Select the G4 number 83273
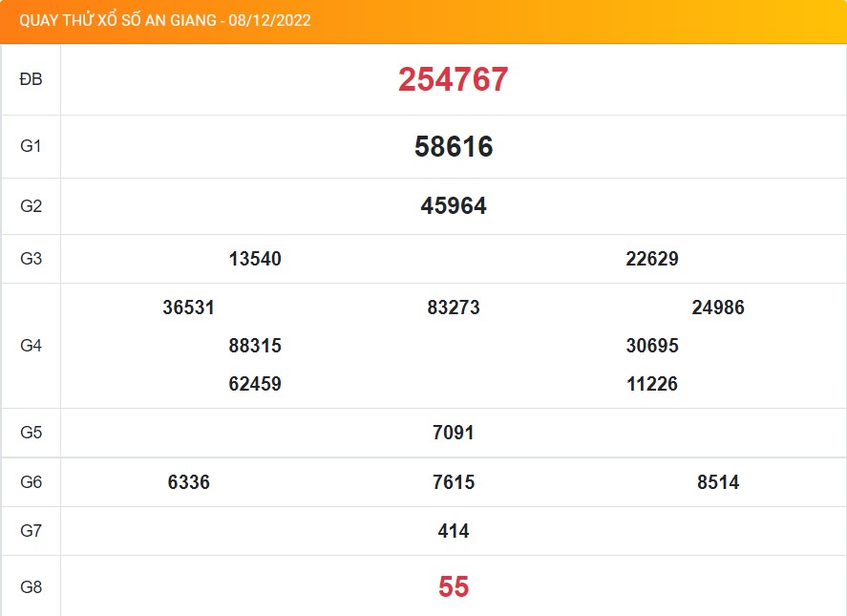Image resolution: width=847 pixels, height=616 pixels. (x=453, y=308)
